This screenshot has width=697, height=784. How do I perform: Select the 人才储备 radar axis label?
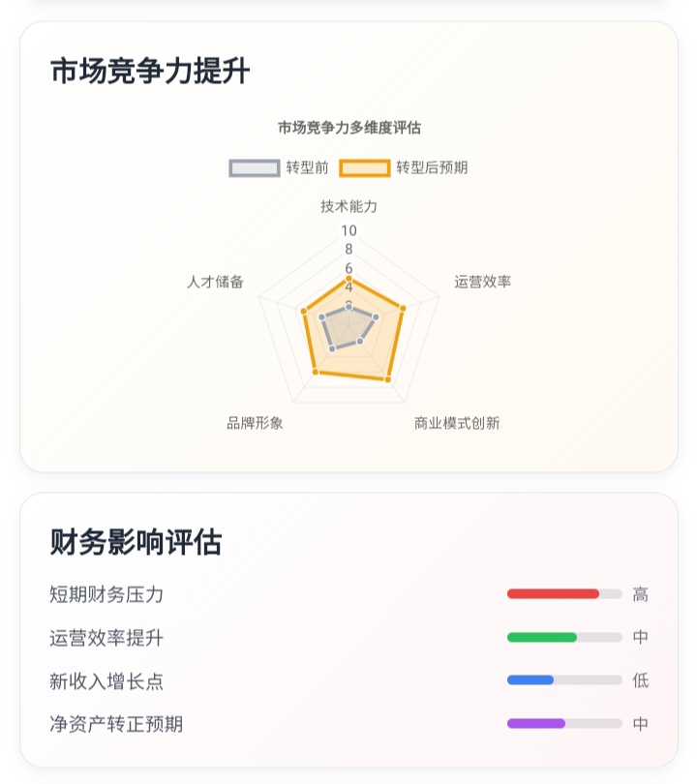216,282
